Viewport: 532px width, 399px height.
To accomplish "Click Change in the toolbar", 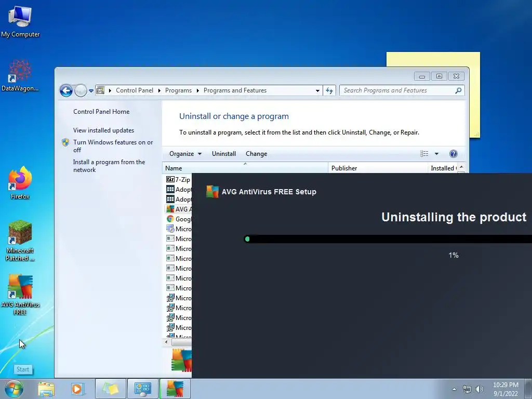I will click(256, 154).
